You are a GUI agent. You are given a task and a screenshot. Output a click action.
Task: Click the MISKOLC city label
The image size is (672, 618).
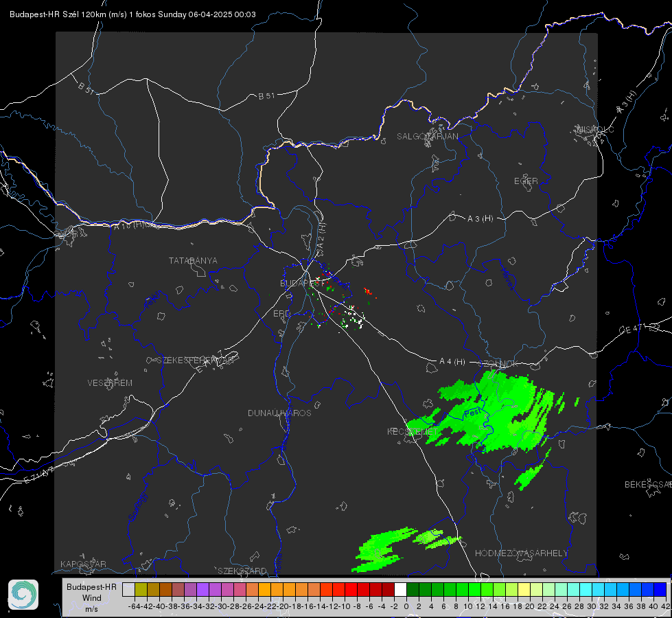pyautogui.click(x=595, y=129)
